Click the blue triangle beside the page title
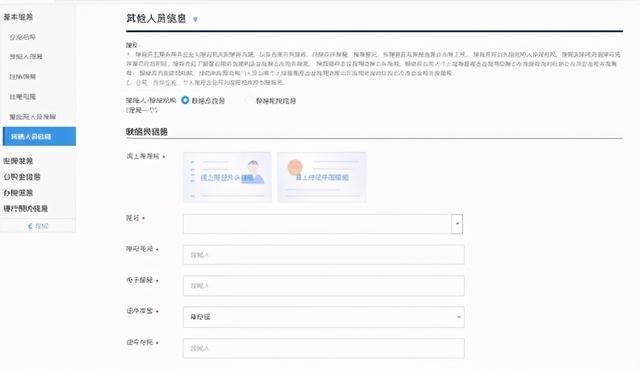640x370 pixels. coord(195,19)
